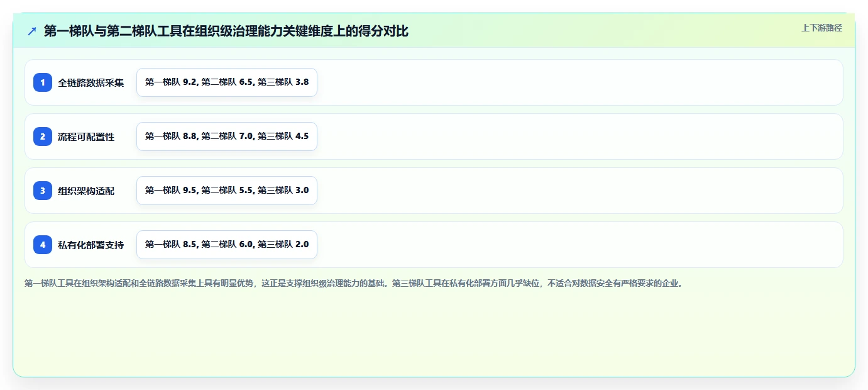
Task: Select the number 1 badge
Action: coord(43,82)
